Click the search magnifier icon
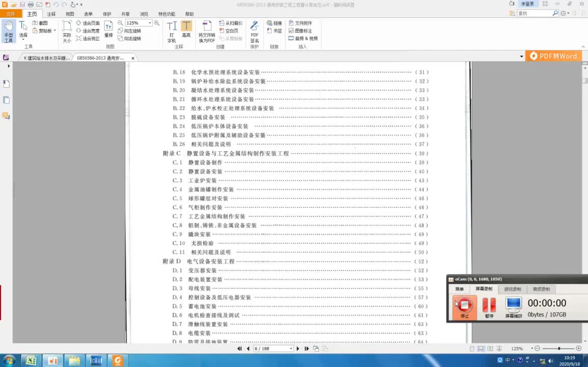Screen dimensions: 588x367 coord(555,13)
